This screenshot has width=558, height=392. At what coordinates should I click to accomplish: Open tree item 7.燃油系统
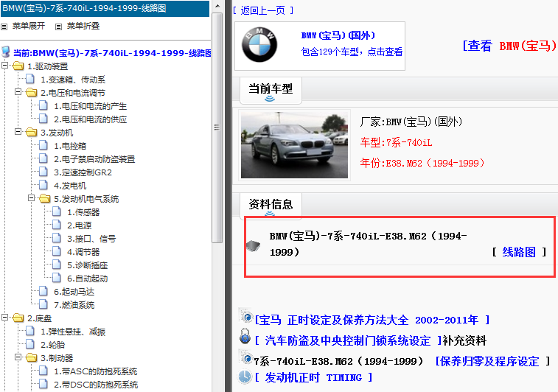pos(74,305)
